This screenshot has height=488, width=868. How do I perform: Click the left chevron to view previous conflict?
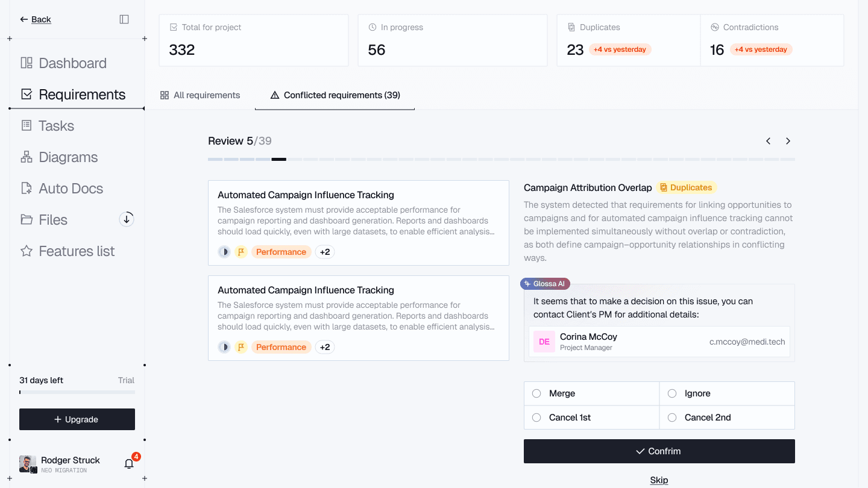768,140
